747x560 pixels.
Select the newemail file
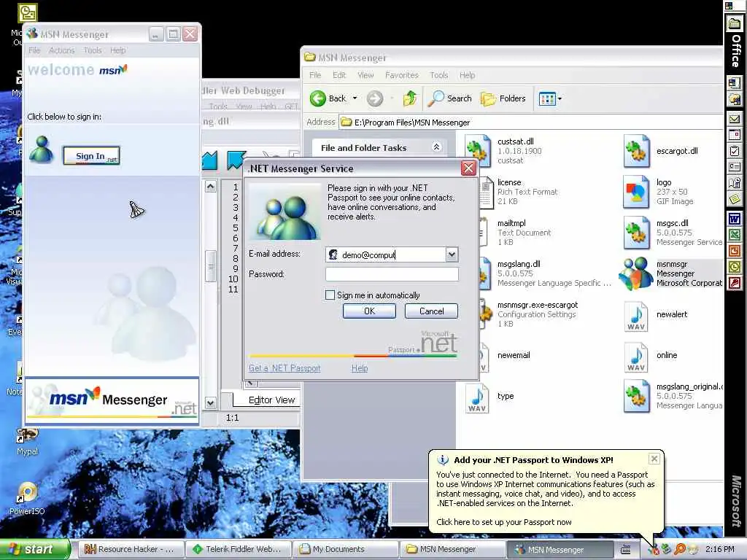pyautogui.click(x=514, y=355)
